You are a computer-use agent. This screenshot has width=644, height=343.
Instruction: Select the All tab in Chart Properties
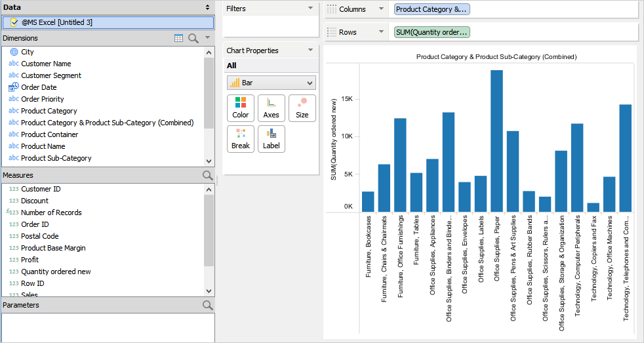(x=231, y=66)
